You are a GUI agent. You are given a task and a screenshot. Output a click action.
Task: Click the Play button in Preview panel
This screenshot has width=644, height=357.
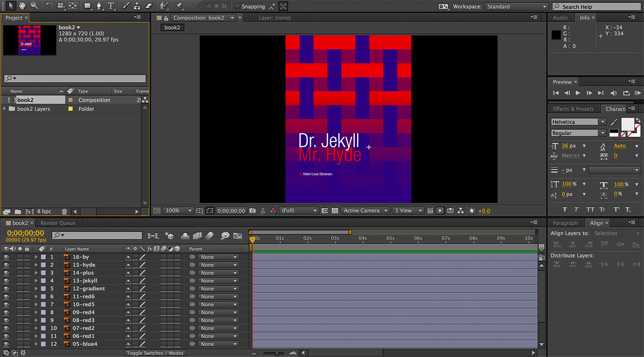pyautogui.click(x=578, y=93)
